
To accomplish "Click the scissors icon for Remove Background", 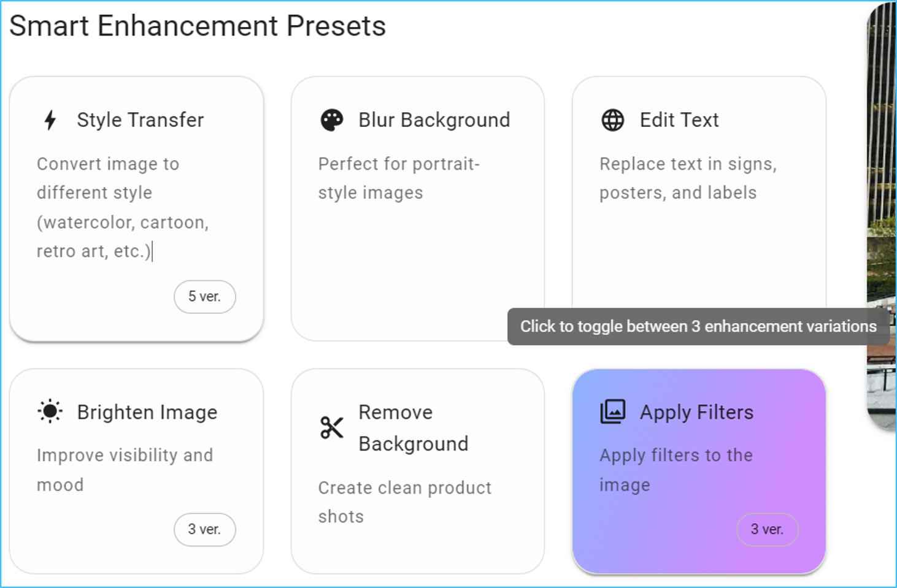I will pos(332,427).
